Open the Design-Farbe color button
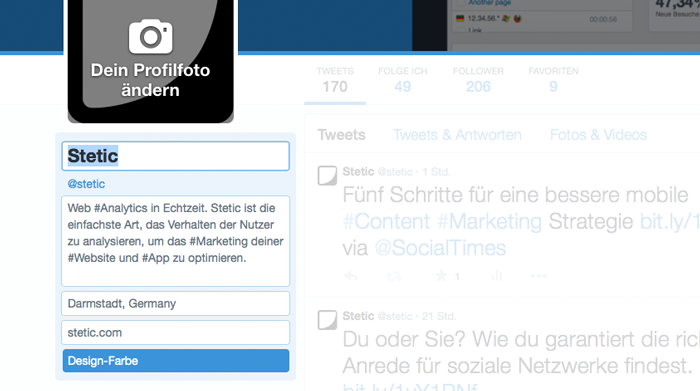The image size is (700, 391). click(x=175, y=361)
